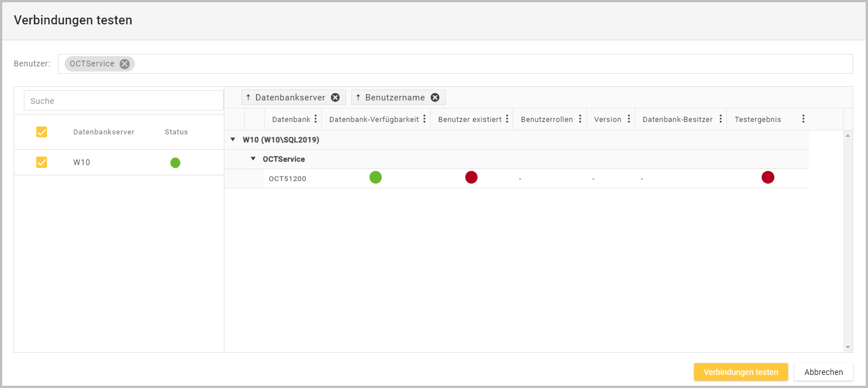Click the scrollbar down arrow
This screenshot has width=868, height=388.
pyautogui.click(x=848, y=347)
